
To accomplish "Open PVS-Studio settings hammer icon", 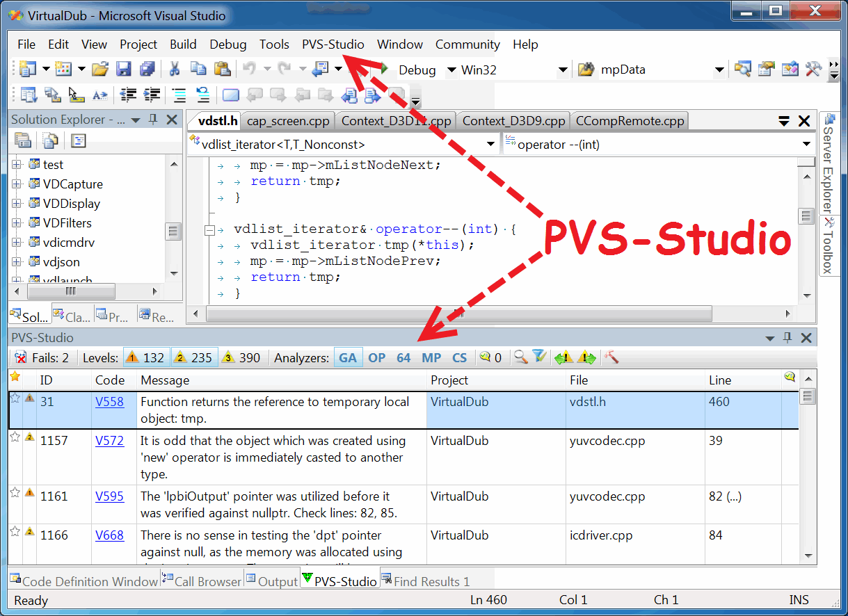I will (x=611, y=357).
